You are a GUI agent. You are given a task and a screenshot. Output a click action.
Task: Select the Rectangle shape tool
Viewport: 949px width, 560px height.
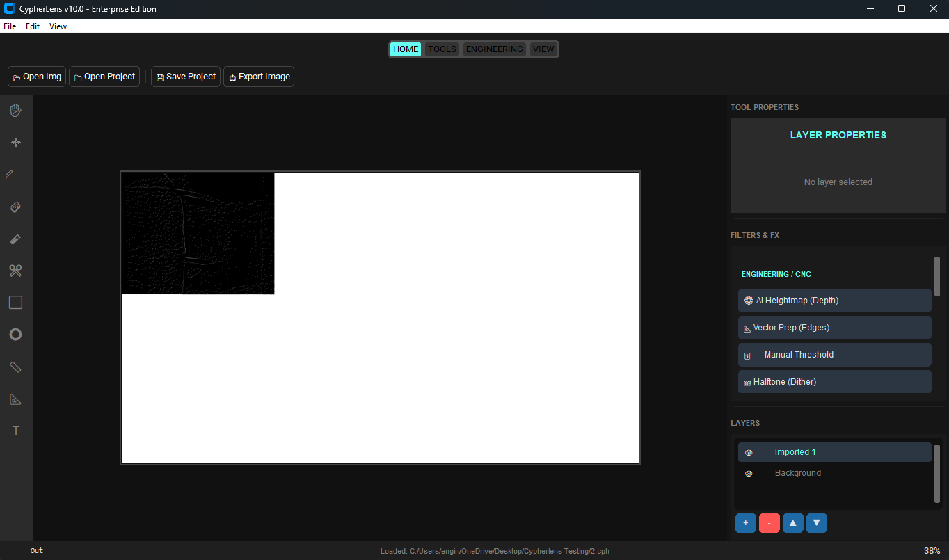pos(15,302)
